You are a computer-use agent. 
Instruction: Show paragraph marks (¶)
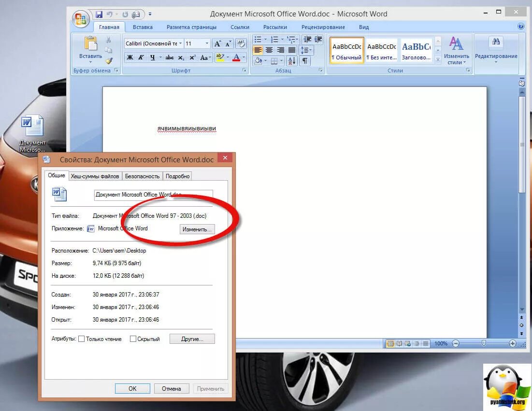305,61
